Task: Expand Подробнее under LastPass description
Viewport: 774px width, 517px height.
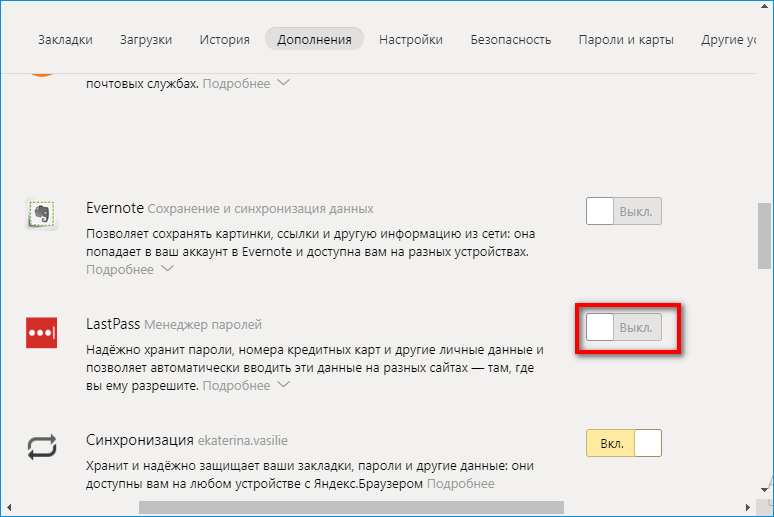Action: click(x=246, y=385)
